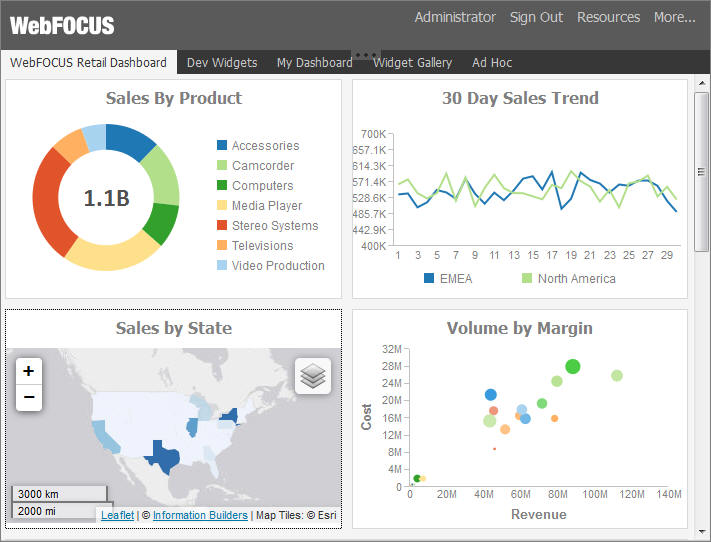
Task: Select Illinois on the sales map
Action: (192, 427)
